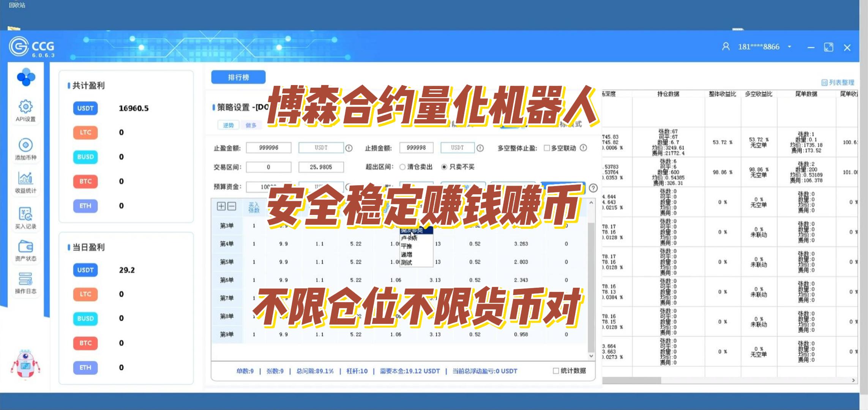
Task: Switch to the 逆势 tab
Action: tap(228, 125)
